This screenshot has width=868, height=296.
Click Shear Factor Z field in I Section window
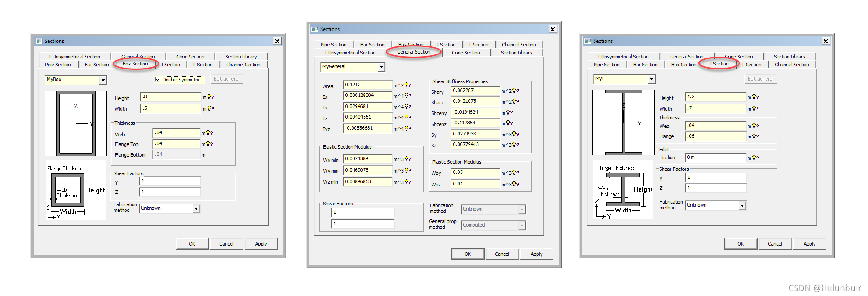[x=716, y=188]
